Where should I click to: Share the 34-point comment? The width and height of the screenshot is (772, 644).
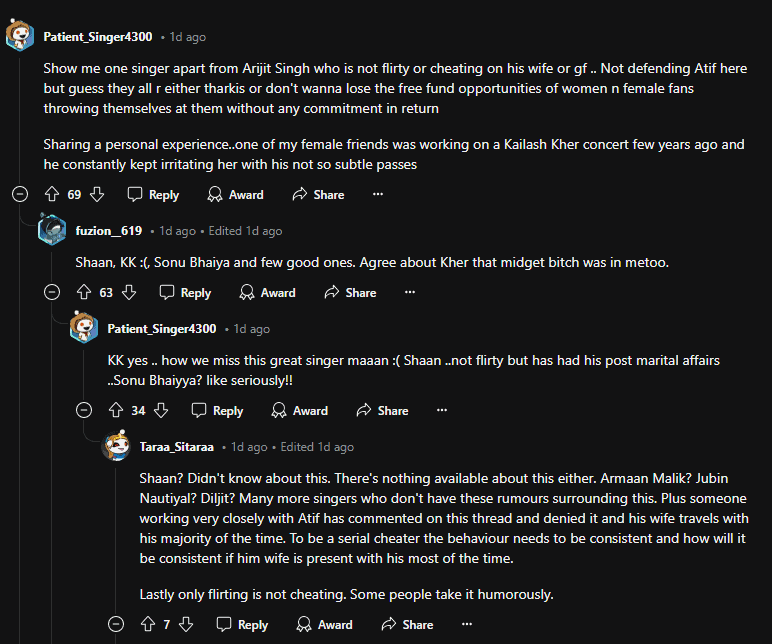coord(382,410)
